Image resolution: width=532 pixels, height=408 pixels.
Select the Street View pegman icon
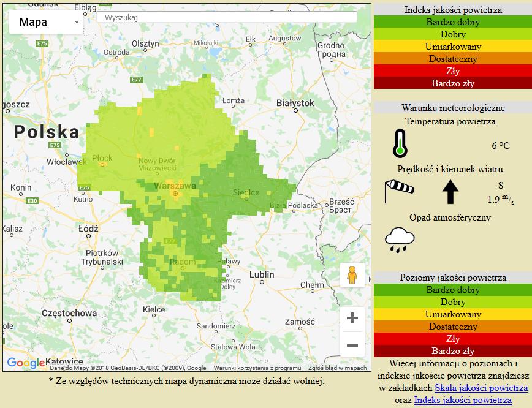tap(352, 275)
